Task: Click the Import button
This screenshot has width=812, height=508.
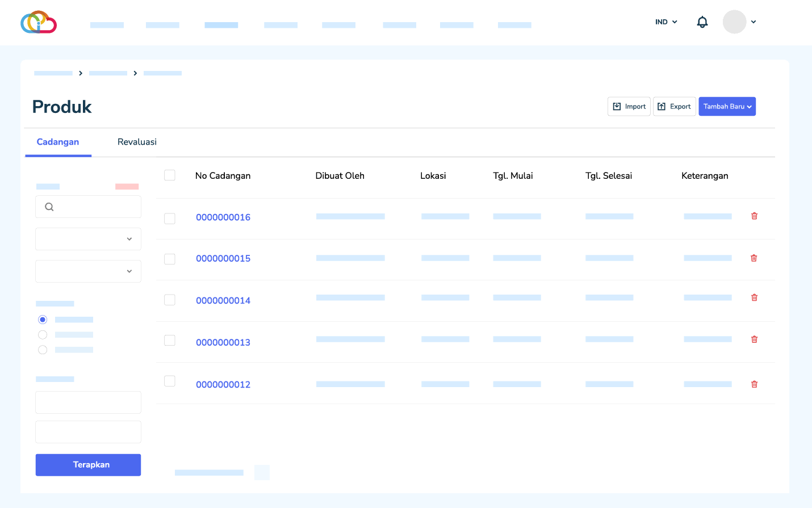Action: pos(629,107)
